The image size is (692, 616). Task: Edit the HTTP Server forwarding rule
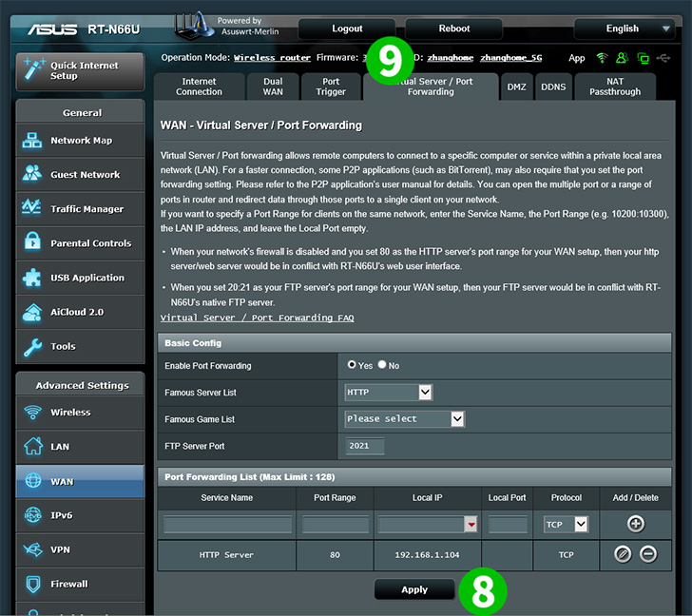pos(623,554)
